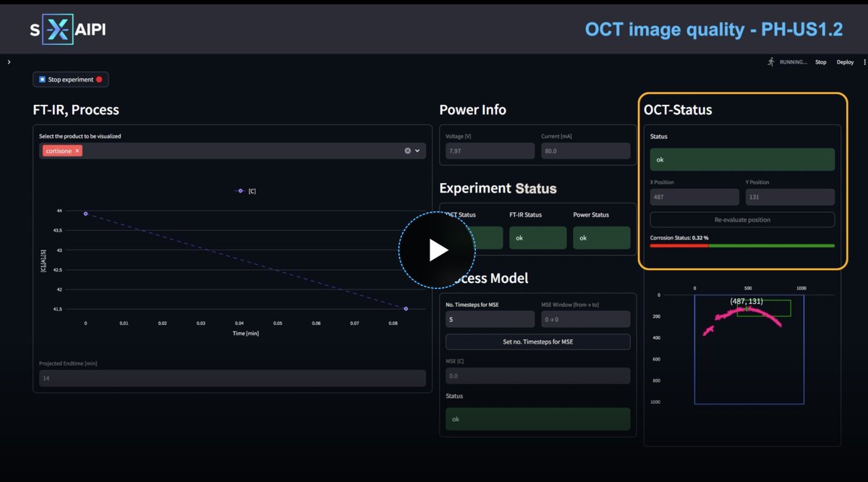
Task: Click the green rectangle on the OCT plot
Action: click(x=764, y=309)
